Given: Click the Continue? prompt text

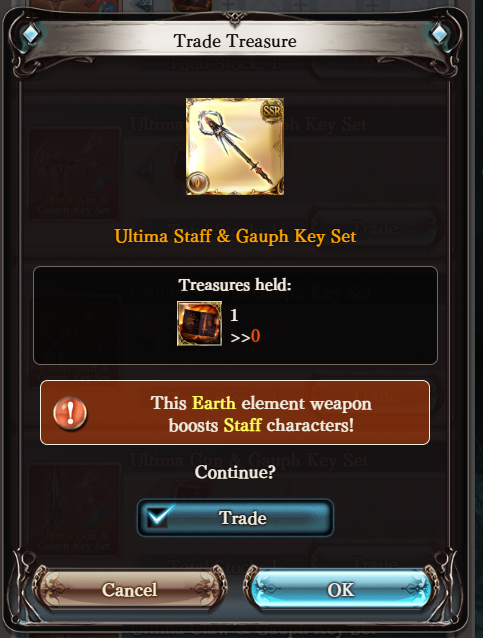Looking at the screenshot, I should tap(235, 472).
